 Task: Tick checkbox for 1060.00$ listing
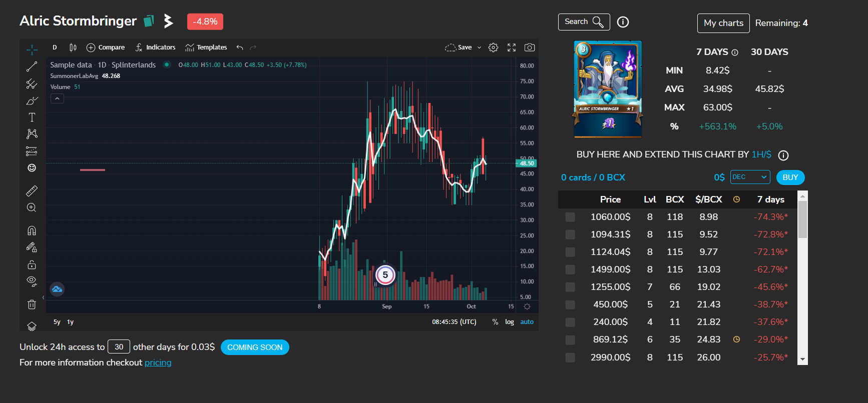(x=570, y=217)
